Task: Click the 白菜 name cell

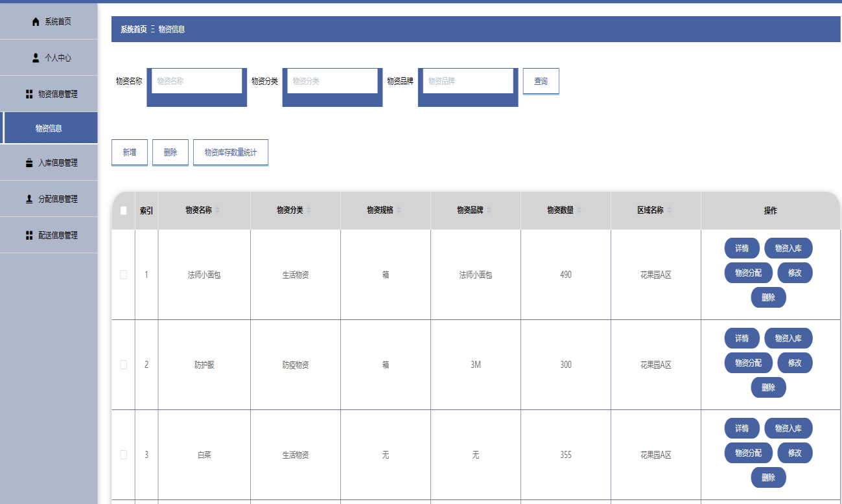Action: (x=204, y=455)
